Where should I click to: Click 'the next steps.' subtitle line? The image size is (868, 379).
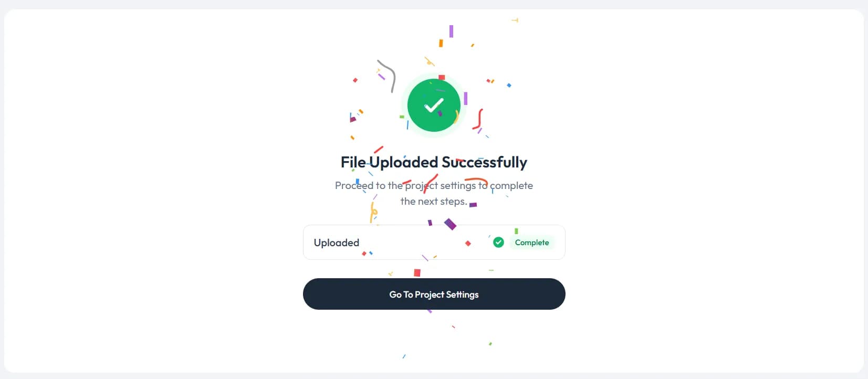pyautogui.click(x=434, y=201)
